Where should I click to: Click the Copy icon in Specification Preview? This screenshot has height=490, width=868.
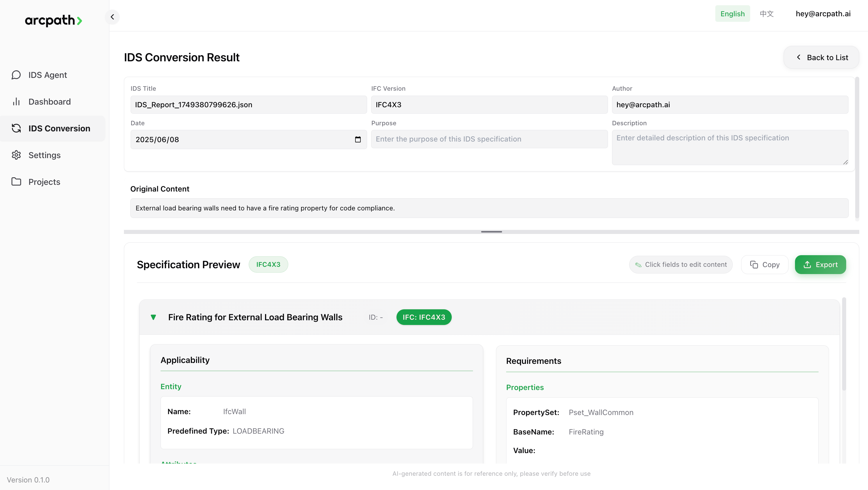tap(754, 264)
